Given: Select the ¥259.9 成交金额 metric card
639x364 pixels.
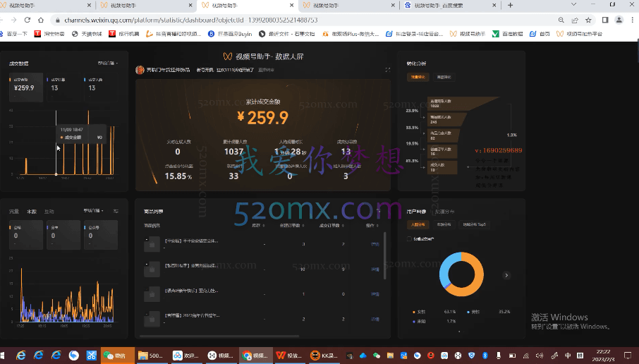Looking at the screenshot, I should coord(26,87).
